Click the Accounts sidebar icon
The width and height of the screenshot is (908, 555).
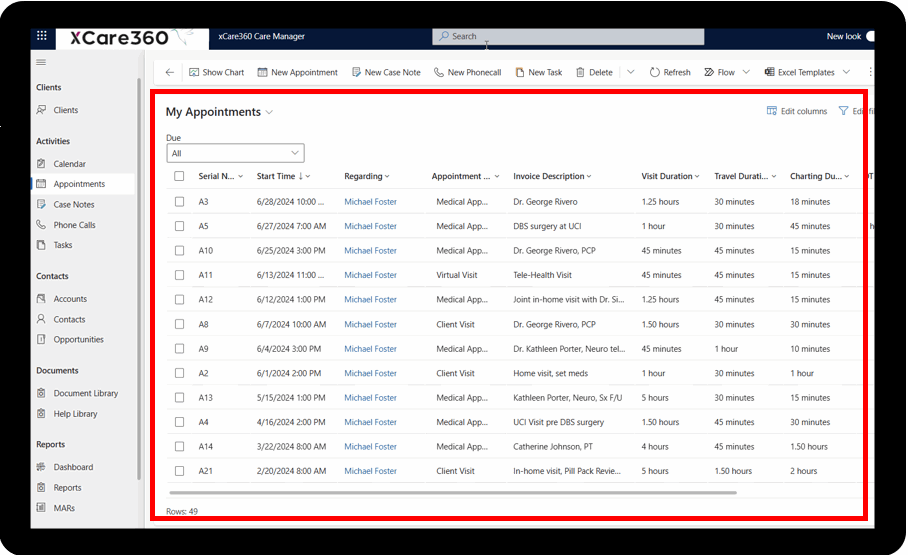point(41,298)
